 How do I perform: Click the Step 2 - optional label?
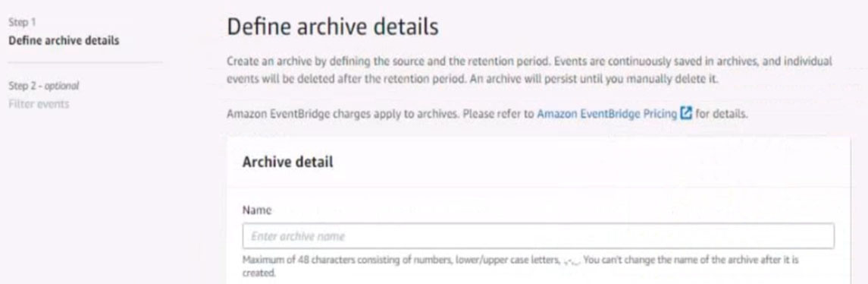click(x=44, y=86)
